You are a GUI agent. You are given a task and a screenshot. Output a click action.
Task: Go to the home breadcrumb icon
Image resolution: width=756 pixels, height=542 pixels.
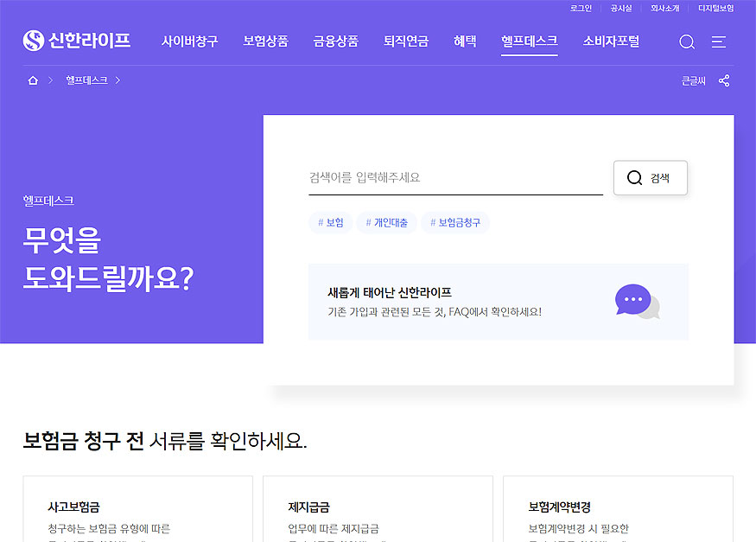click(33, 80)
